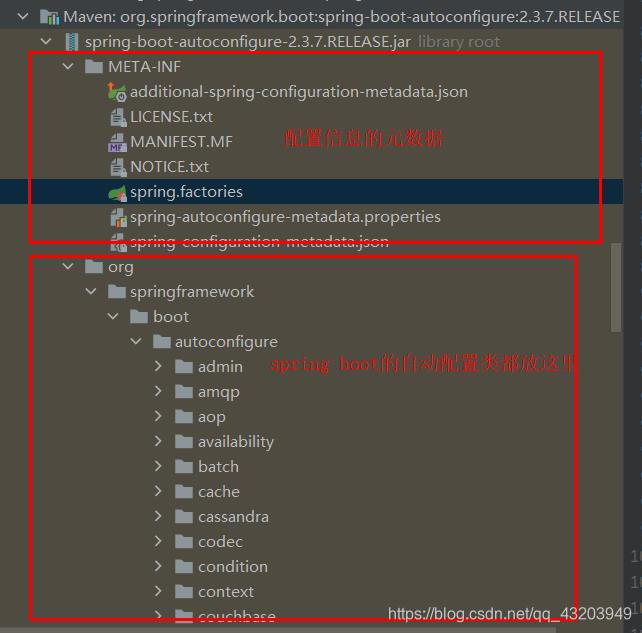Click the aop folder icon
Viewport: 642px width, 633px height.
pyautogui.click(x=184, y=416)
